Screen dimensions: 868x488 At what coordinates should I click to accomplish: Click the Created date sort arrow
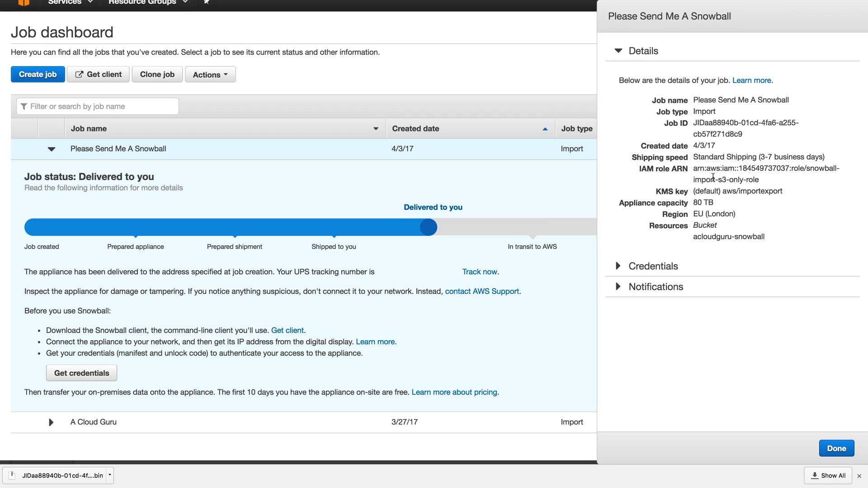click(545, 129)
